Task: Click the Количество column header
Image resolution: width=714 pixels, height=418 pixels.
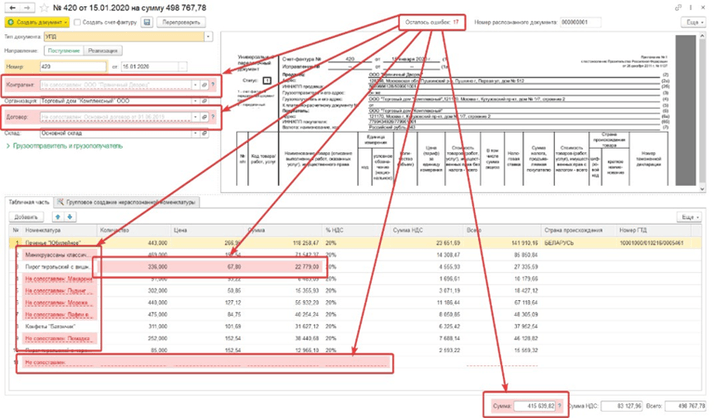Action: point(134,230)
